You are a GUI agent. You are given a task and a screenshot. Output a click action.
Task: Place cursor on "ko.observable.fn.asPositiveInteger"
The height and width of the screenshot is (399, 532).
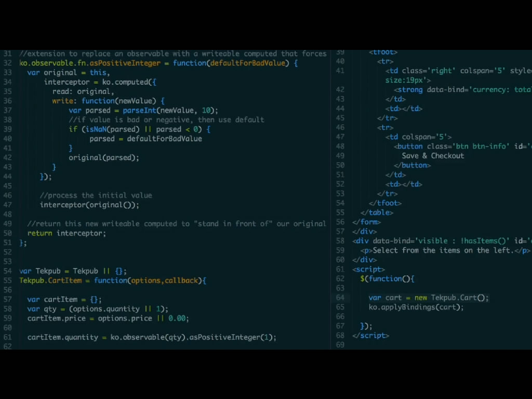click(x=90, y=63)
